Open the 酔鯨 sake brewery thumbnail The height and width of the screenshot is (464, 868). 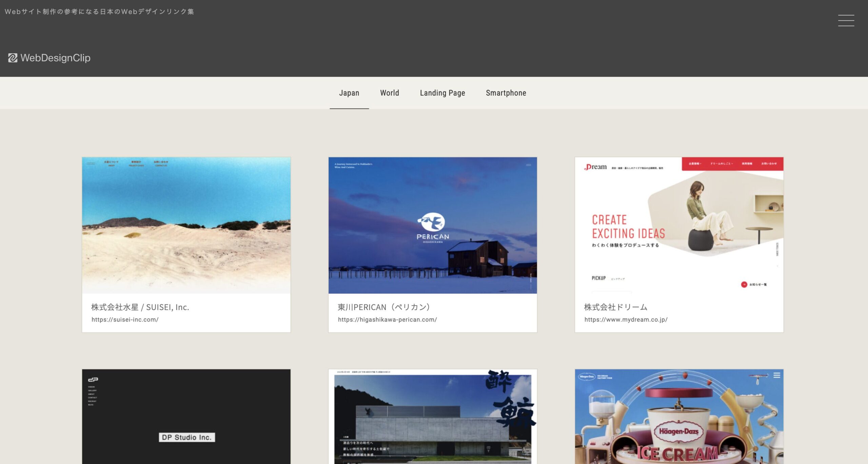click(x=432, y=417)
